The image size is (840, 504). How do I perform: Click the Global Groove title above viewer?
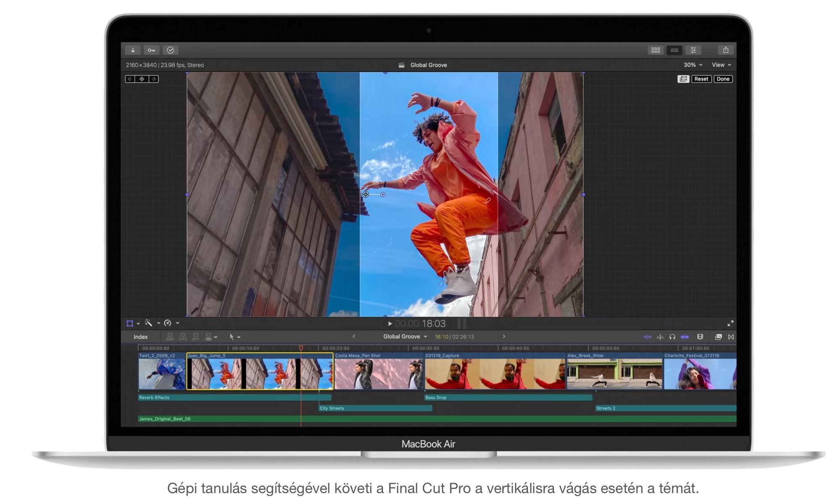428,65
